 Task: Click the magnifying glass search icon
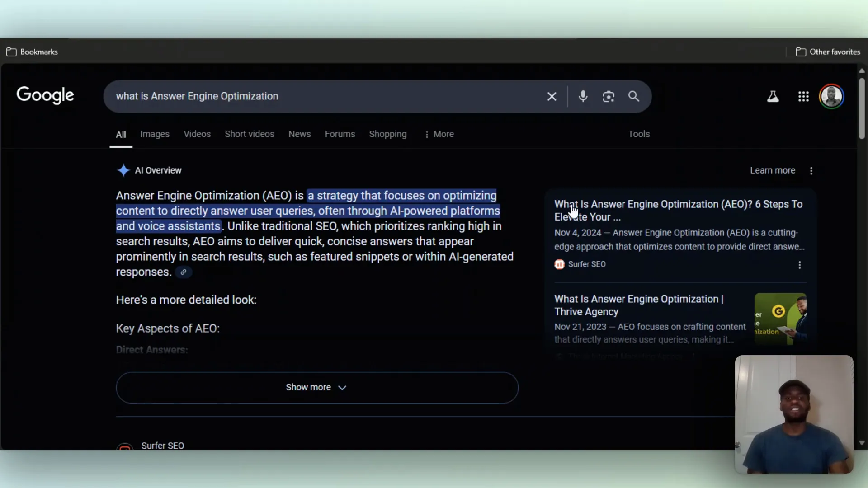tap(634, 96)
